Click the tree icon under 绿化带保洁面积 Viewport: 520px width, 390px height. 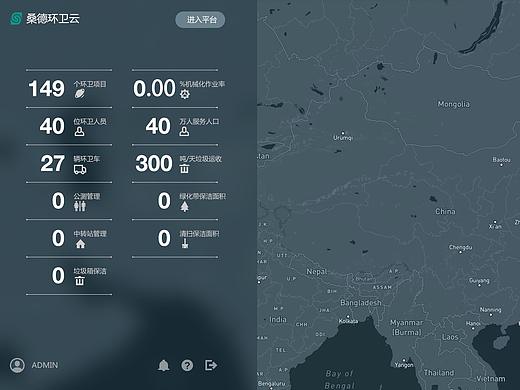(x=184, y=207)
